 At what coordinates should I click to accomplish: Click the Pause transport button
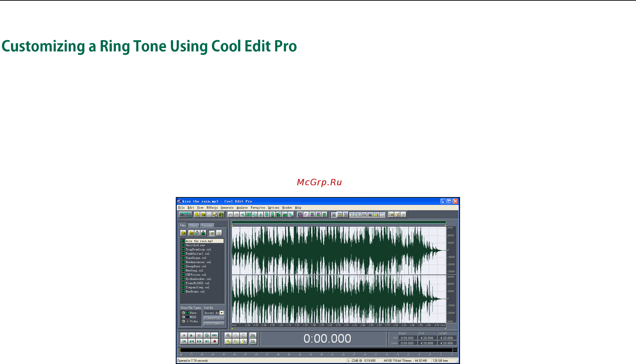(x=199, y=335)
